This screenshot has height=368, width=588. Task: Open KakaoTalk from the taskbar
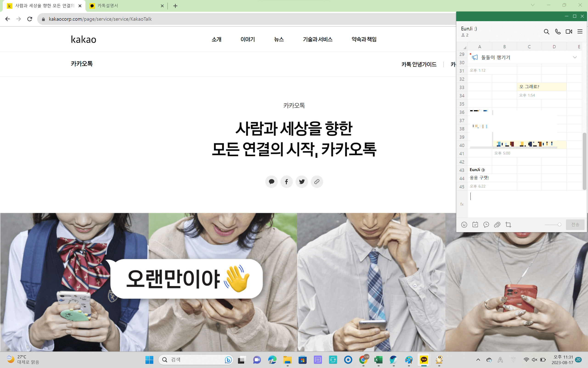pos(424,360)
